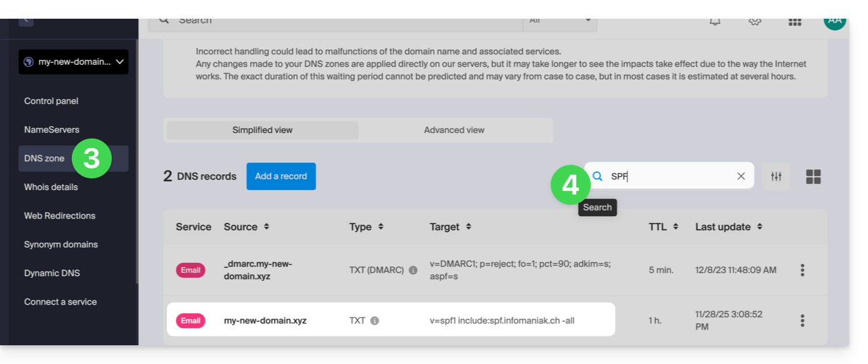Open options menu for DMARC record
This screenshot has height=364, width=868.
(x=802, y=270)
